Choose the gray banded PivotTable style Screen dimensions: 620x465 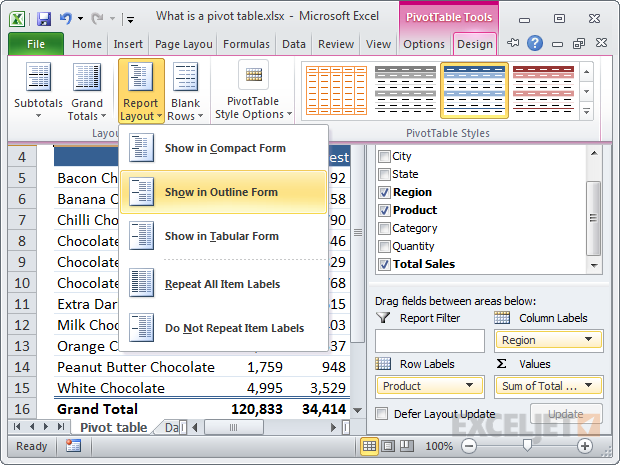405,91
